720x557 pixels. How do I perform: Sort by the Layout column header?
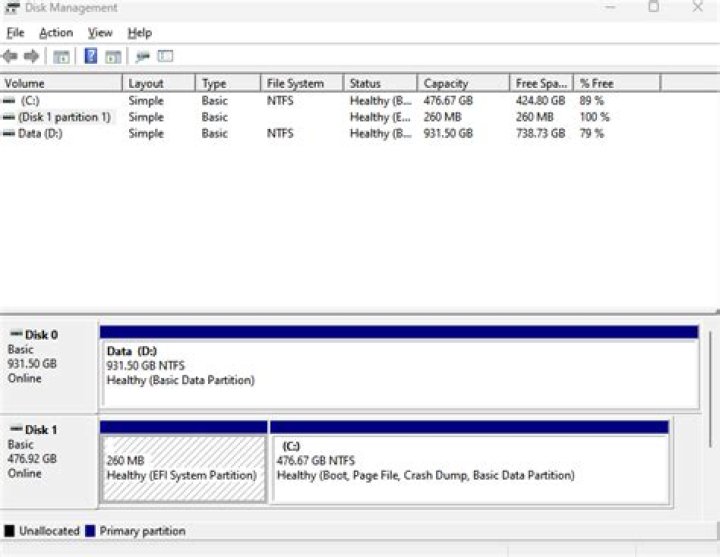[159, 84]
